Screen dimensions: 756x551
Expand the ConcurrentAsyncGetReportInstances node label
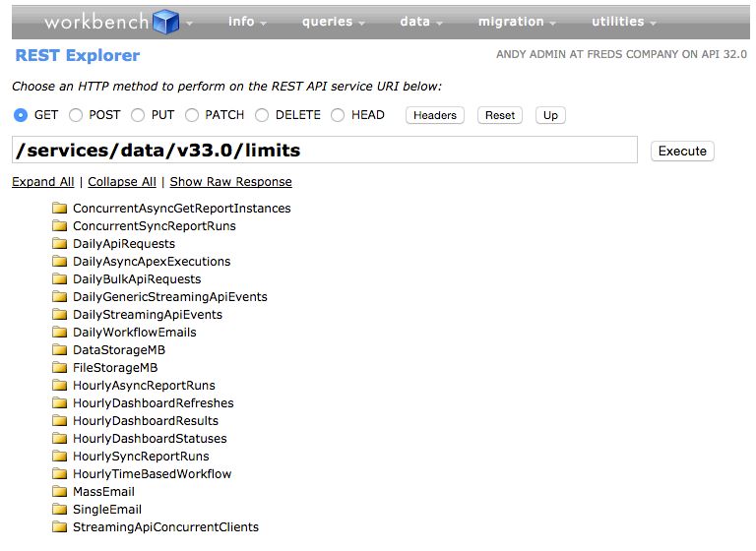tap(182, 209)
